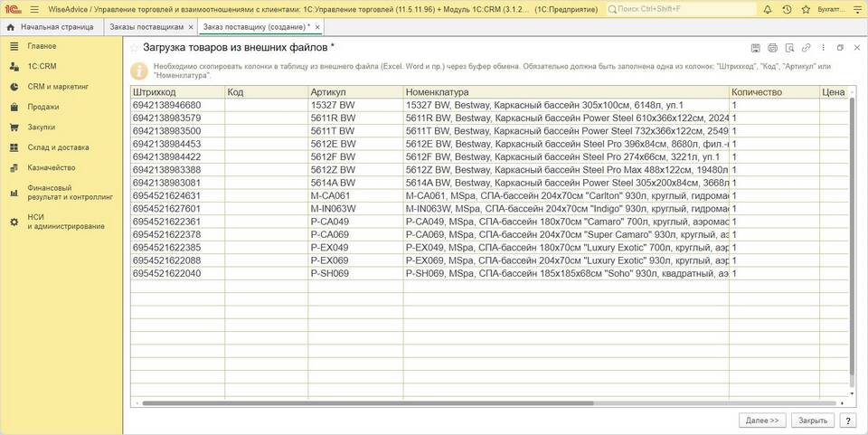This screenshot has height=435, width=868.
Task: Open Финансовый результат chart icon
Action: [14, 193]
